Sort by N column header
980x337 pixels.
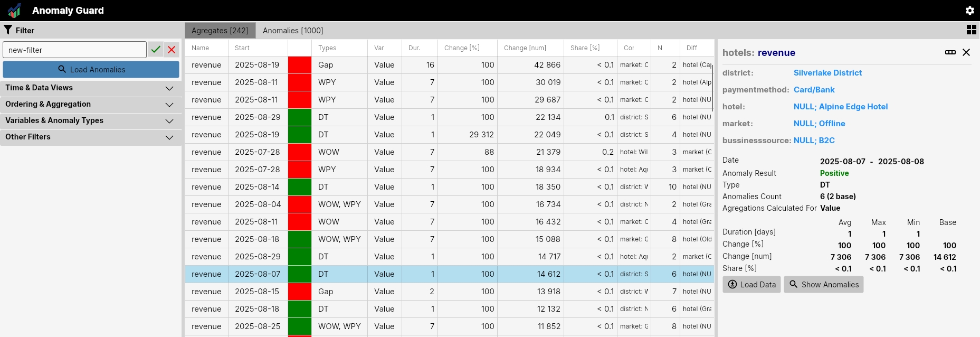[x=665, y=48]
